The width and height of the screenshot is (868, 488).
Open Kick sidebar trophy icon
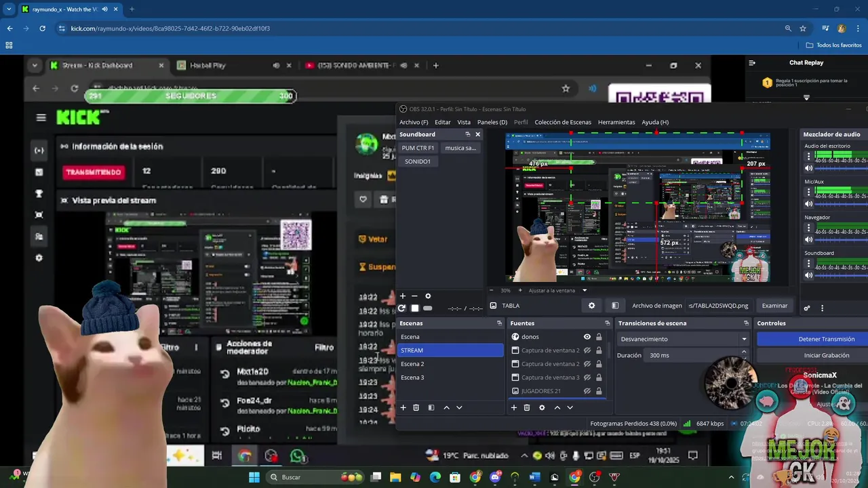[39, 193]
